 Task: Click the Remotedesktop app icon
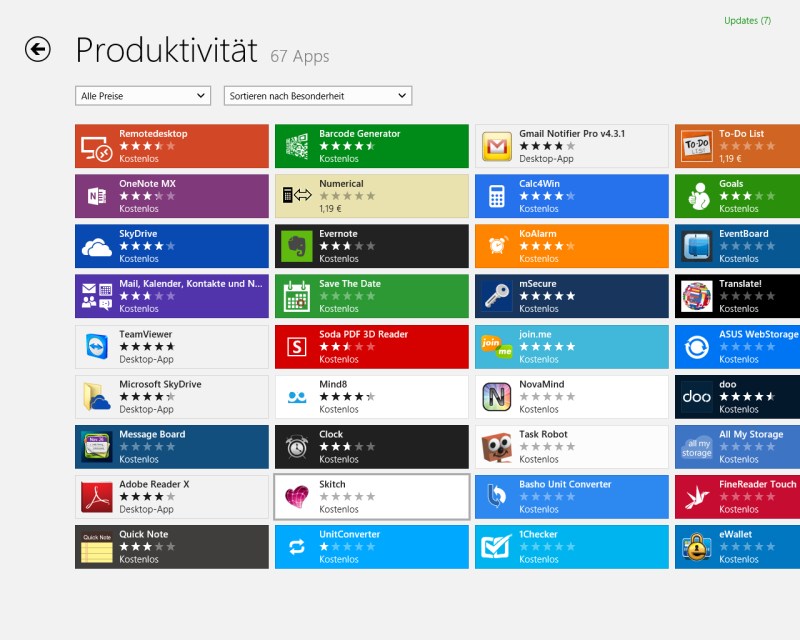point(97,147)
